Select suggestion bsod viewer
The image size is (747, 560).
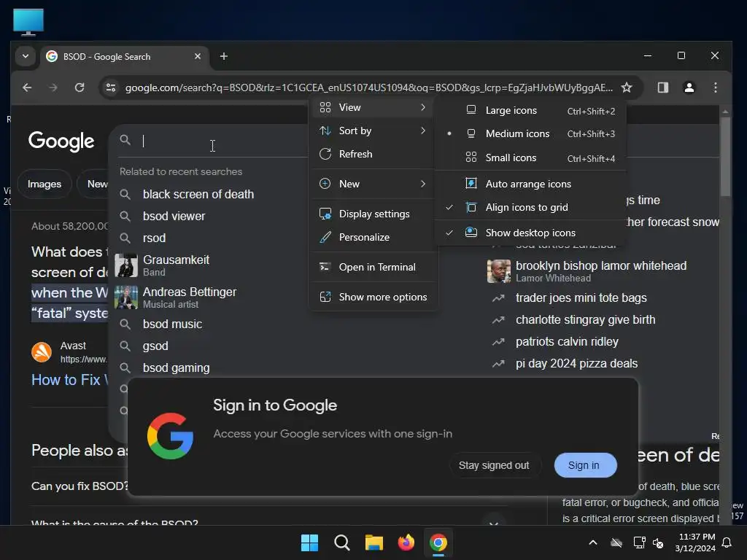[174, 216]
